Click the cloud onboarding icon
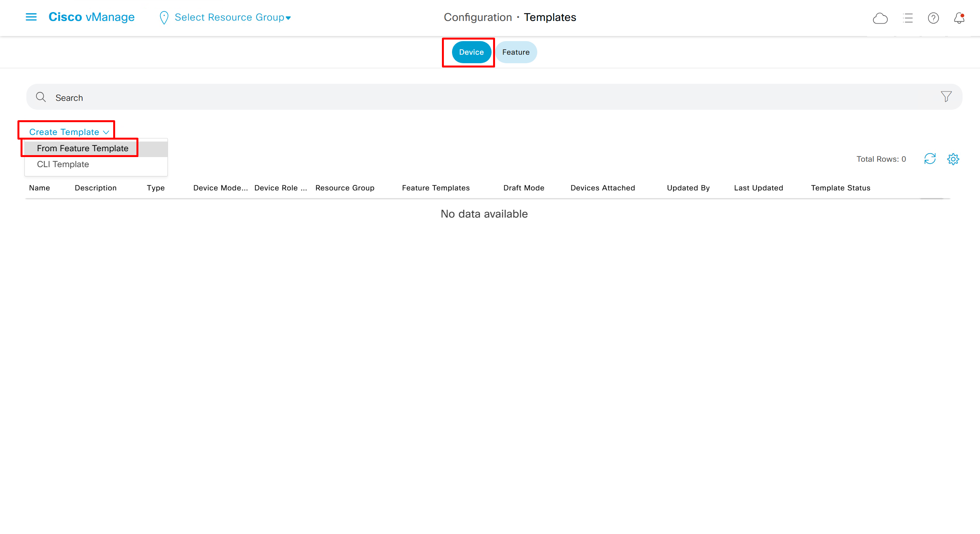 point(880,18)
